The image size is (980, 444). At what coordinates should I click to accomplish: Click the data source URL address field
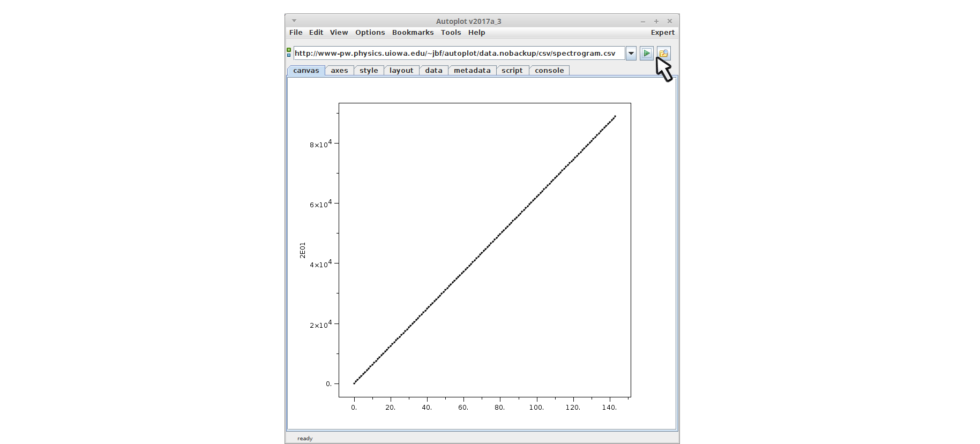click(459, 53)
